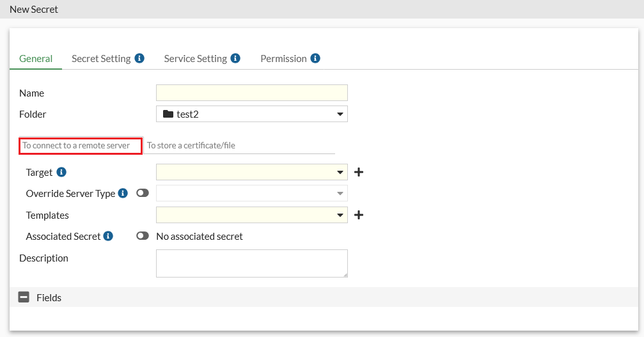
Task: Click the Override Server Type info icon
Action: 123,193
